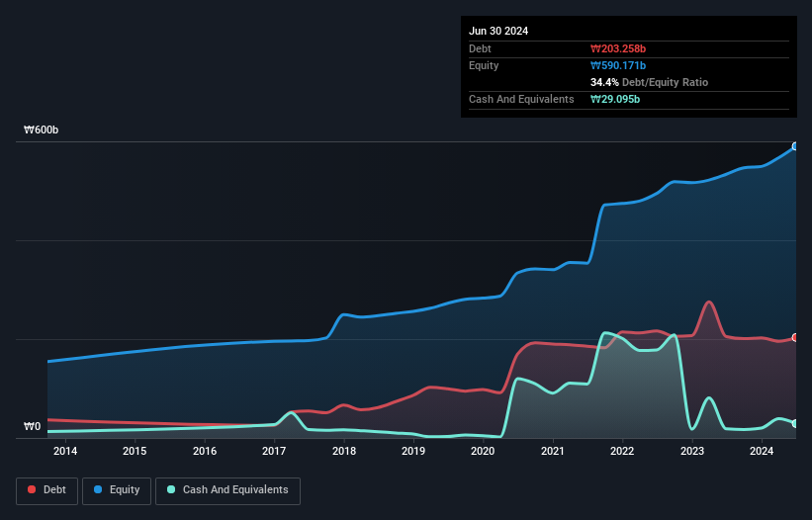
Task: Click the 2018 x-axis label
Action: tap(344, 451)
